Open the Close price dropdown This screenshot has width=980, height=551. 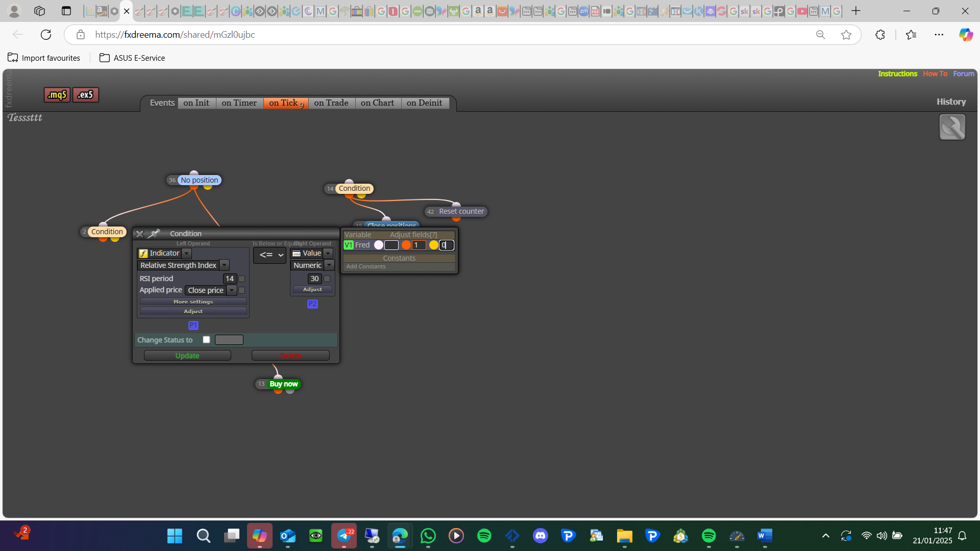point(232,290)
